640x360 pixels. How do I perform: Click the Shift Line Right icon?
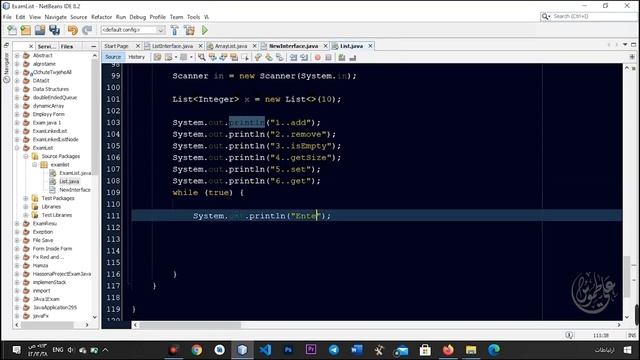pos(304,58)
